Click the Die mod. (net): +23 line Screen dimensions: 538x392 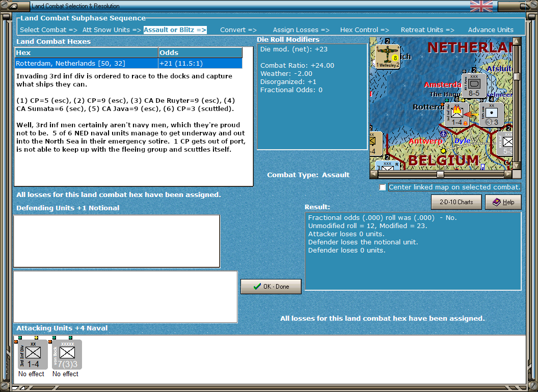293,49
